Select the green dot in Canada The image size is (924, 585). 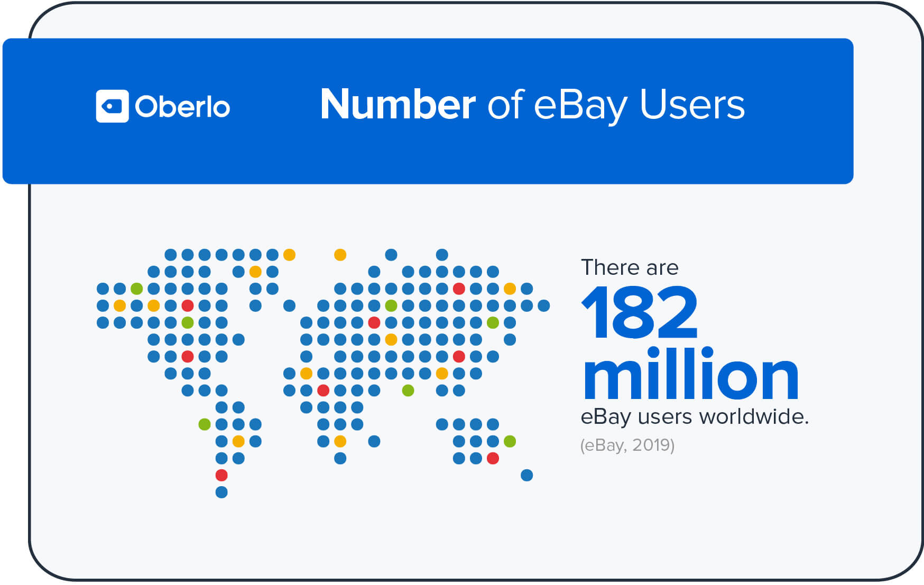(x=136, y=289)
